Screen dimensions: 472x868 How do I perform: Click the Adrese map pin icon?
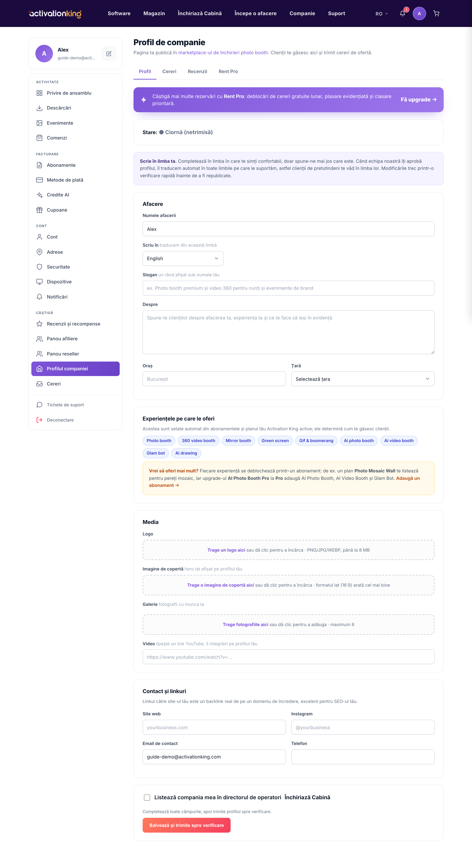(x=39, y=252)
